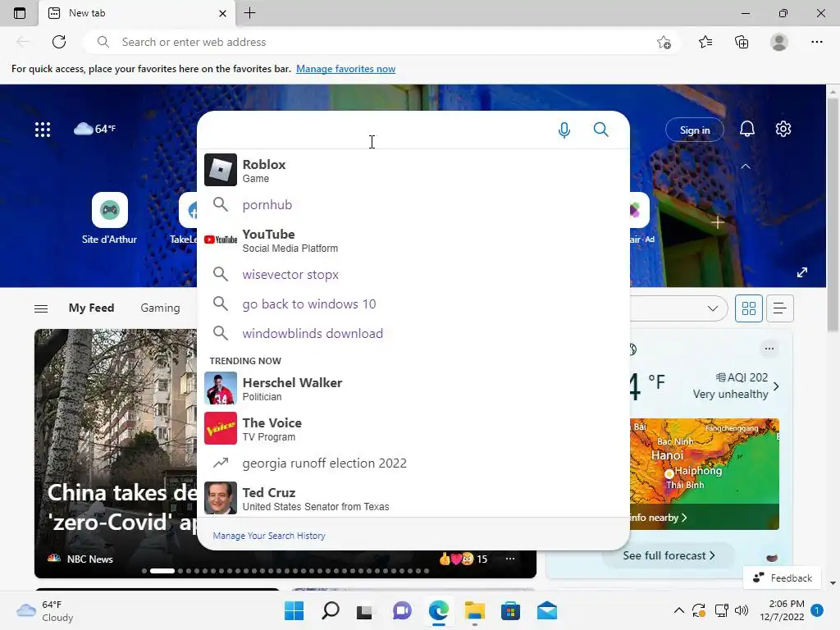
Task: Start voice search with microphone icon
Action: tap(564, 130)
